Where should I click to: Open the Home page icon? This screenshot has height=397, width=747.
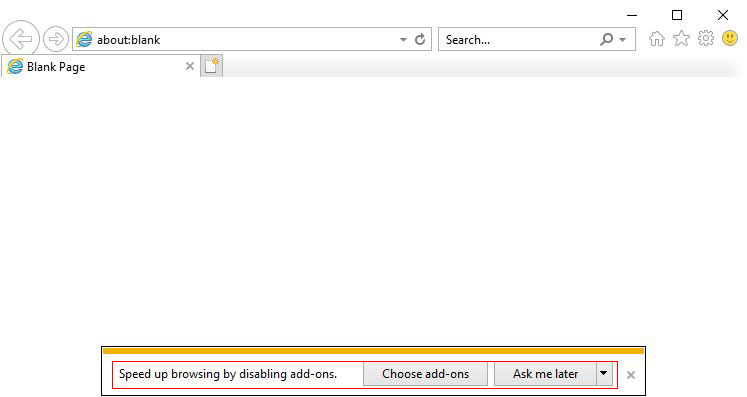click(656, 39)
